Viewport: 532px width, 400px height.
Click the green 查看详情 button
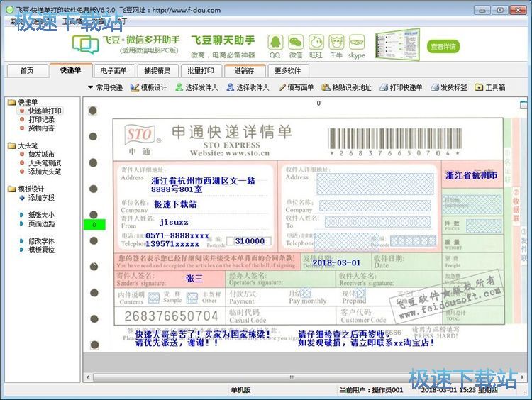point(443,46)
